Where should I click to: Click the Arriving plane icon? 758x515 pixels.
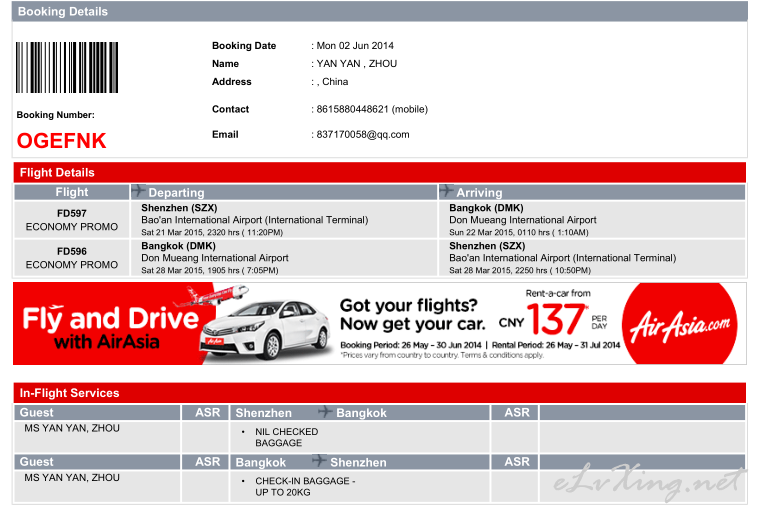(x=446, y=191)
